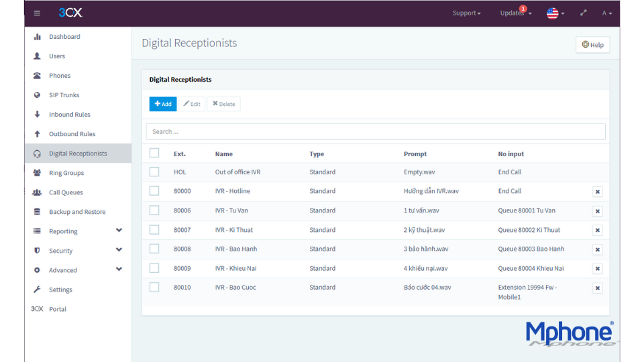
Task: Click the Call Queues group icon
Action: click(x=37, y=192)
